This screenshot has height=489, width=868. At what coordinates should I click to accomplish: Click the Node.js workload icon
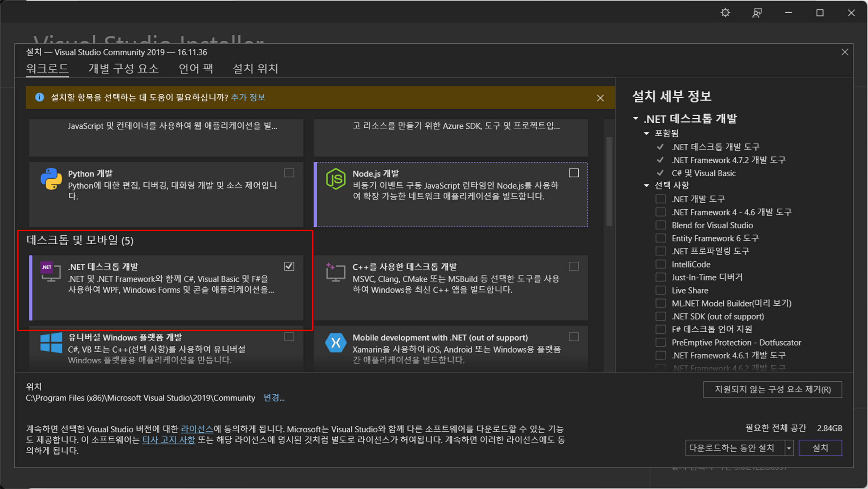point(335,179)
